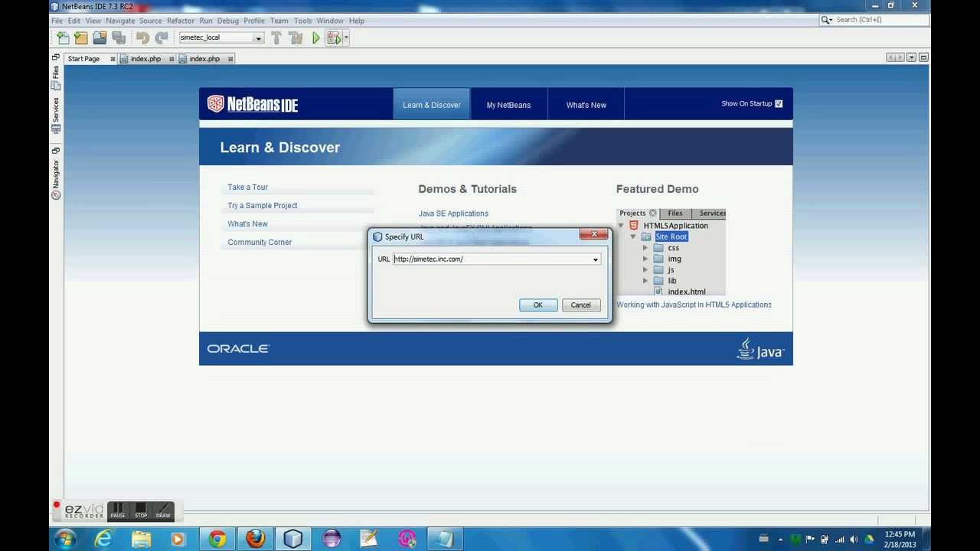The height and width of the screenshot is (551, 980).
Task: Click the New File toolbar icon
Action: click(64, 37)
